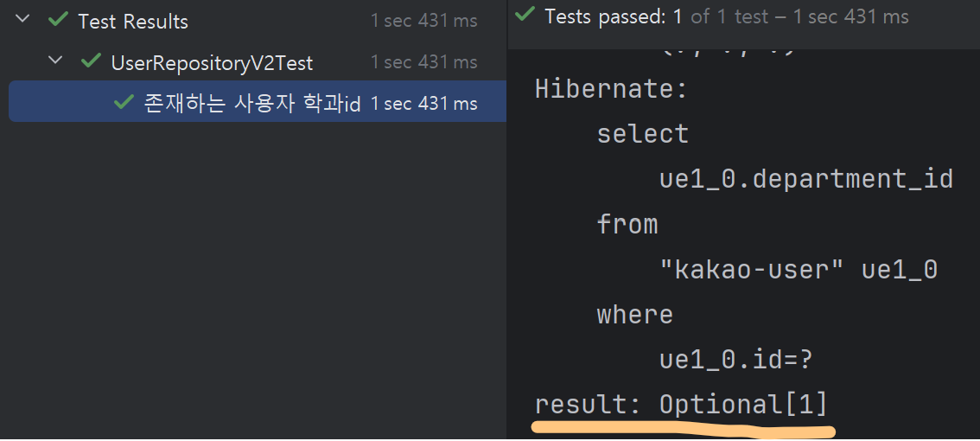Image resolution: width=980 pixels, height=441 pixels.
Task: Click the ue1_0.id=? condition line
Action: tap(736, 360)
